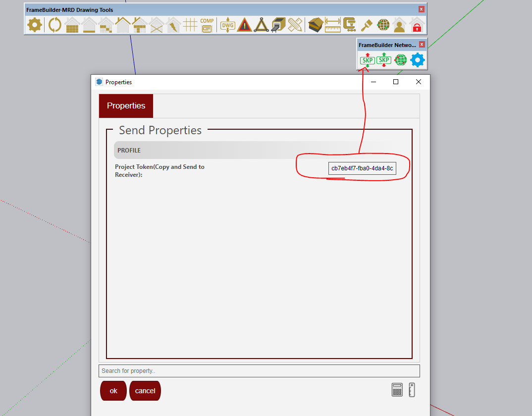532x416 pixels.
Task: Click the SKP send icon with red up arrow
Action: (x=367, y=60)
